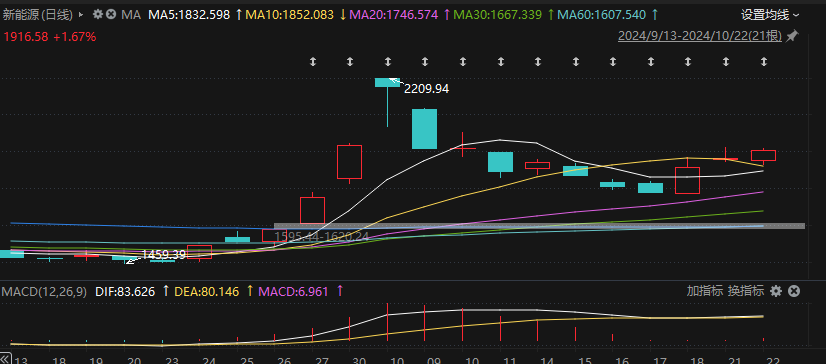Close the MACD indicator panel
The height and width of the screenshot is (364, 826).
(x=793, y=291)
